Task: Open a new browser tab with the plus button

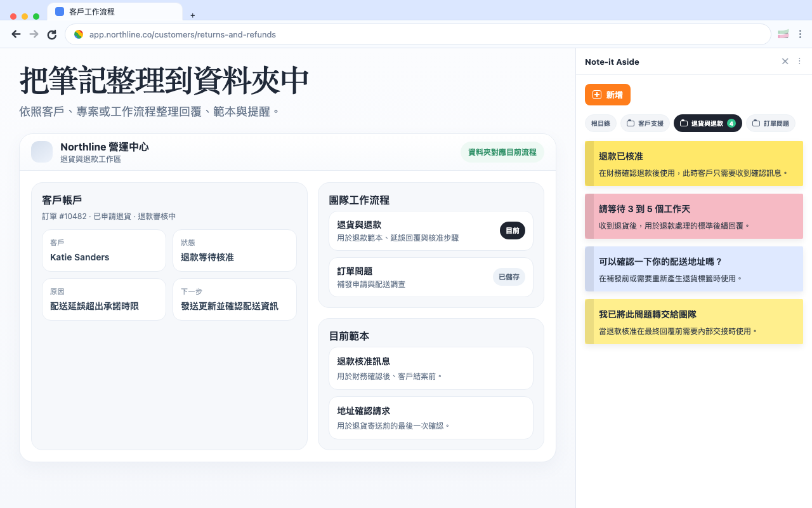Action: pyautogui.click(x=192, y=15)
